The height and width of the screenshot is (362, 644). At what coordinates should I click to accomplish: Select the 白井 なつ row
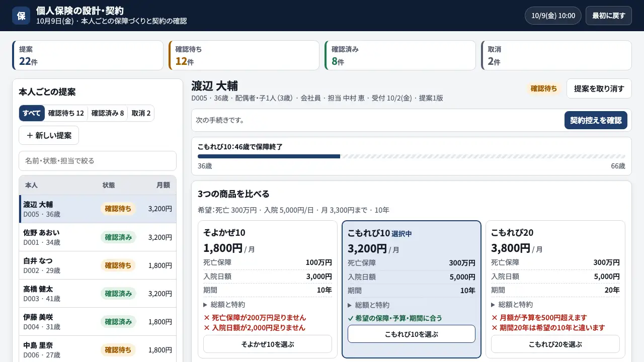pos(98,265)
